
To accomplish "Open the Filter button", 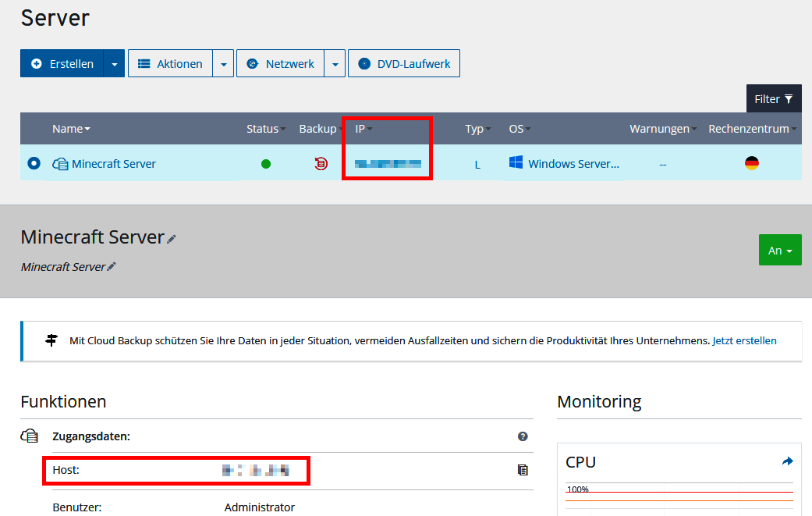I will [773, 99].
